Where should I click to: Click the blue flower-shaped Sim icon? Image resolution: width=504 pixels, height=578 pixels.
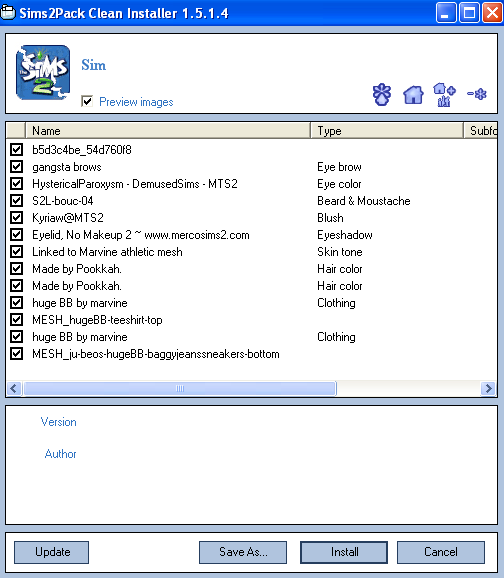pyautogui.click(x=382, y=95)
